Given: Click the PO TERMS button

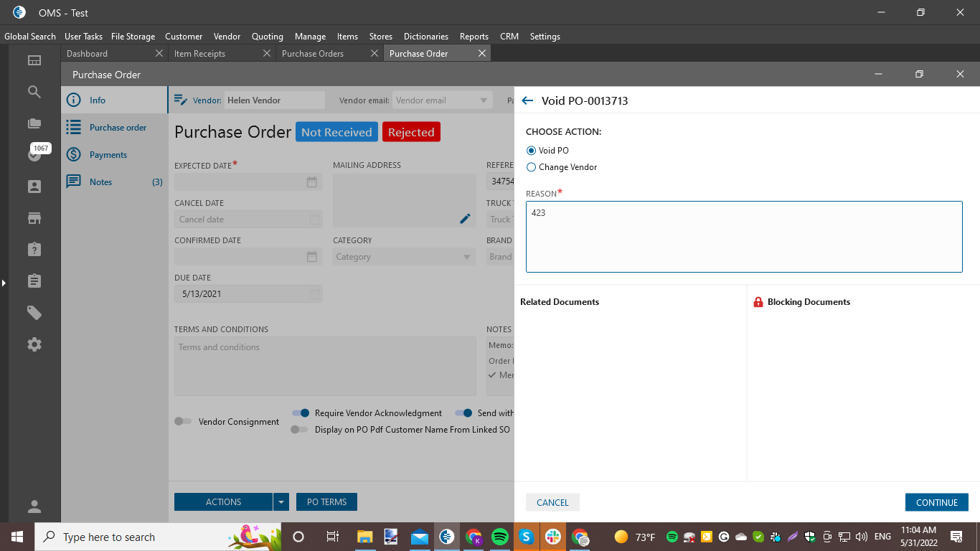Looking at the screenshot, I should pyautogui.click(x=326, y=502).
